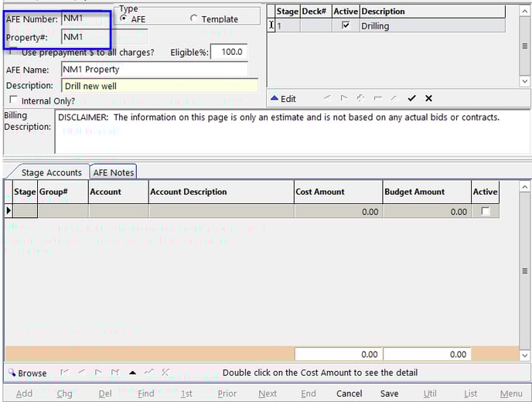Cancel the AFE entry

(x=350, y=393)
